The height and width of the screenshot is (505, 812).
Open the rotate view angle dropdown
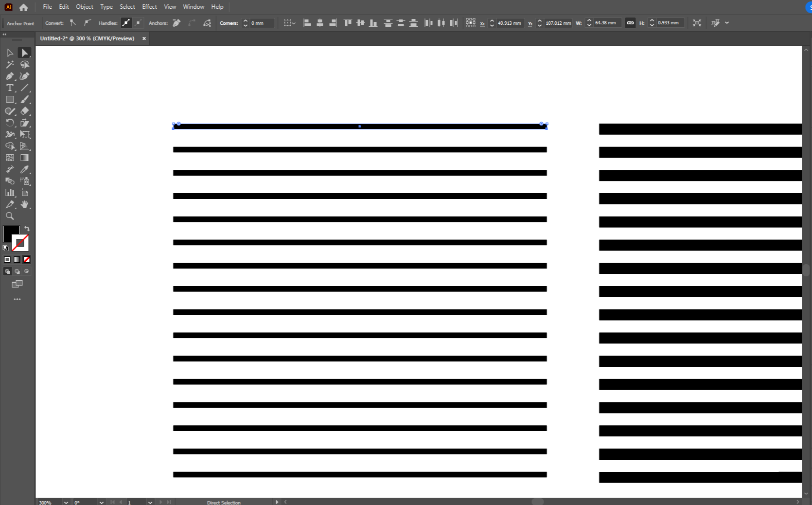coord(101,502)
